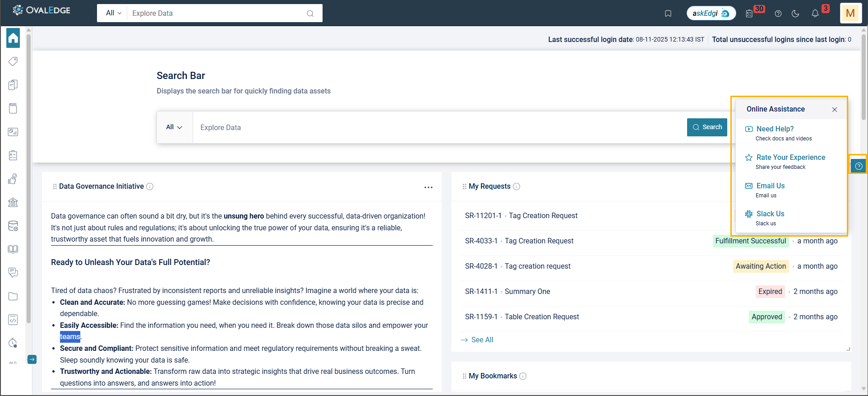868x396 pixels.
Task: Expand the sidebar with the arrow button
Action: point(32,359)
